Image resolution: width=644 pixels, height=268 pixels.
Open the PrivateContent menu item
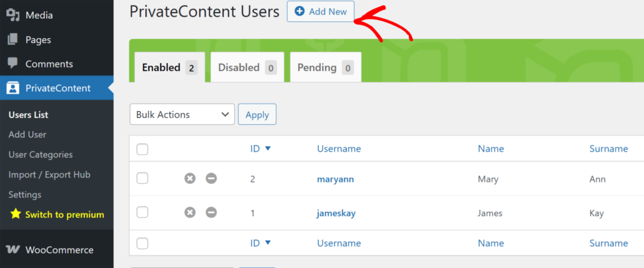[x=57, y=88]
